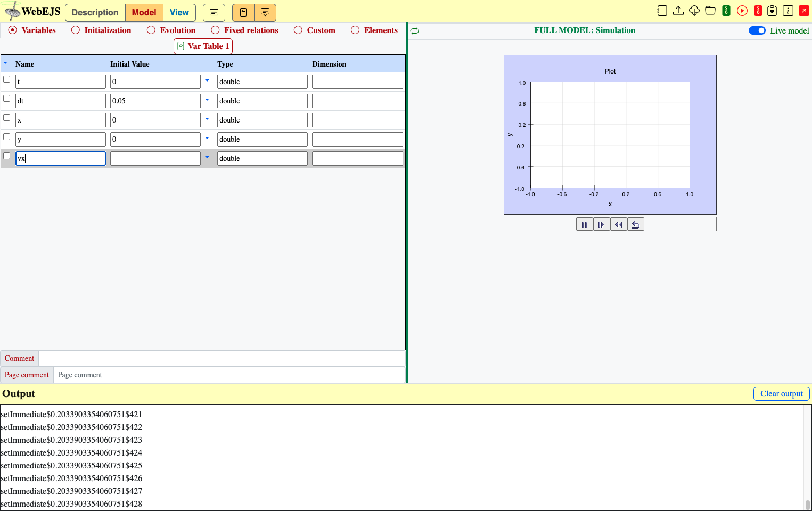Click the WebEJS logo icon

[x=12, y=11]
